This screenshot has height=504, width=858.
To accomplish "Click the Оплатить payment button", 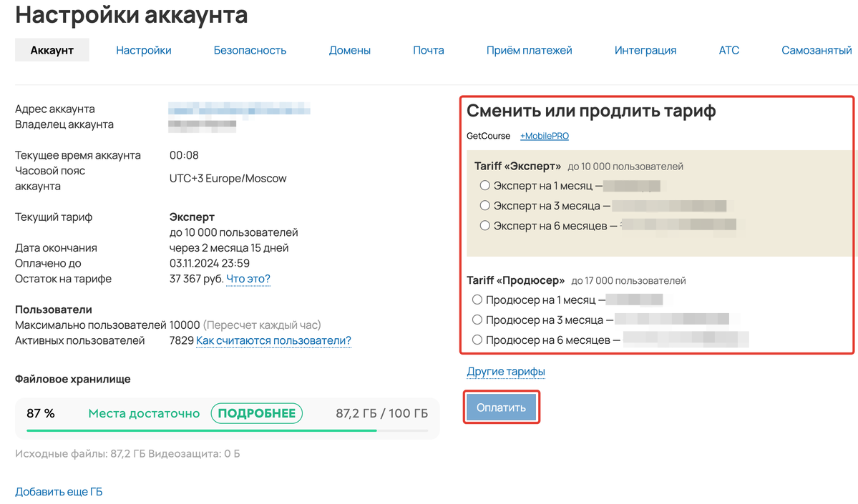I will click(x=501, y=406).
